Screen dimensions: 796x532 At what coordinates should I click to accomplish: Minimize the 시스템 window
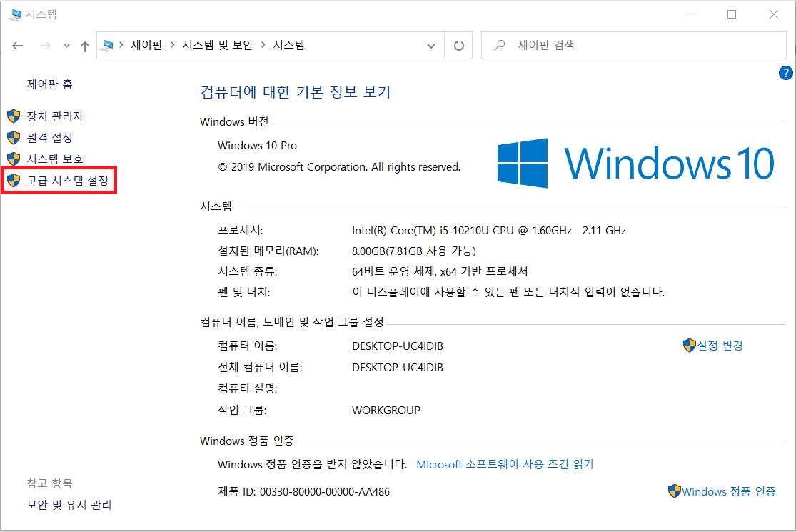coord(690,14)
